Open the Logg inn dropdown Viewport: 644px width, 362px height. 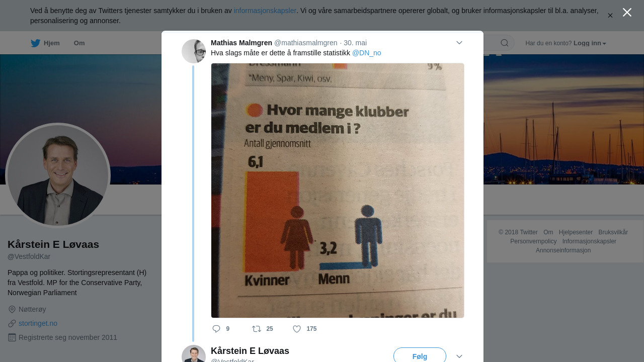pos(590,43)
